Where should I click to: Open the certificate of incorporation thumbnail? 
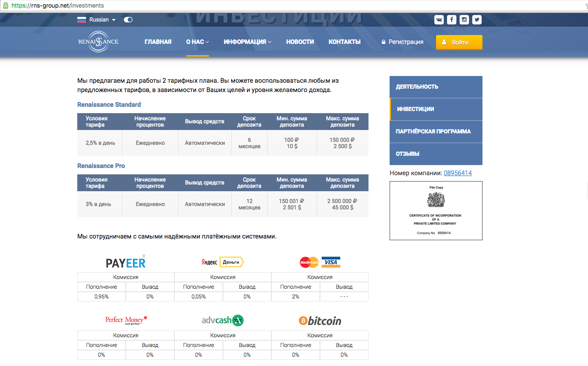[436, 211]
